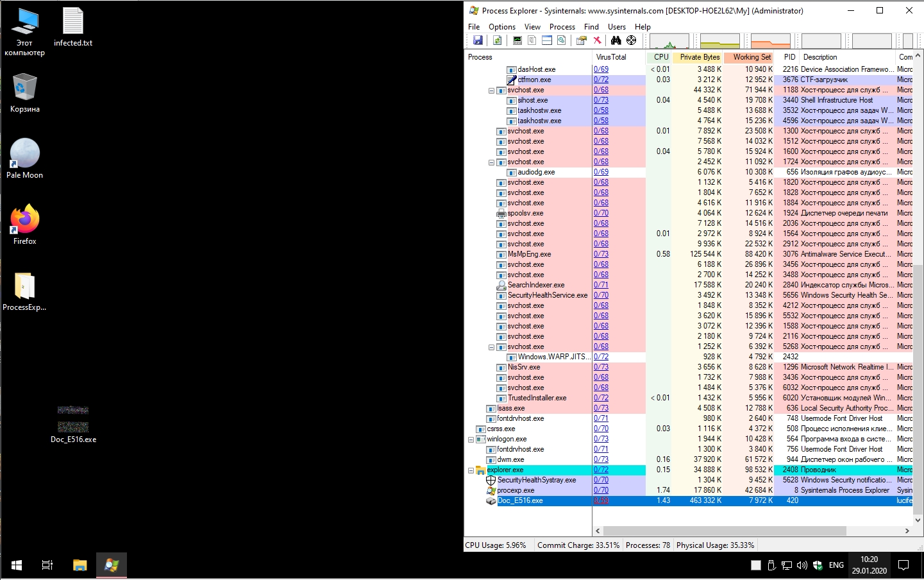
Task: Open the Find menu
Action: (x=591, y=27)
